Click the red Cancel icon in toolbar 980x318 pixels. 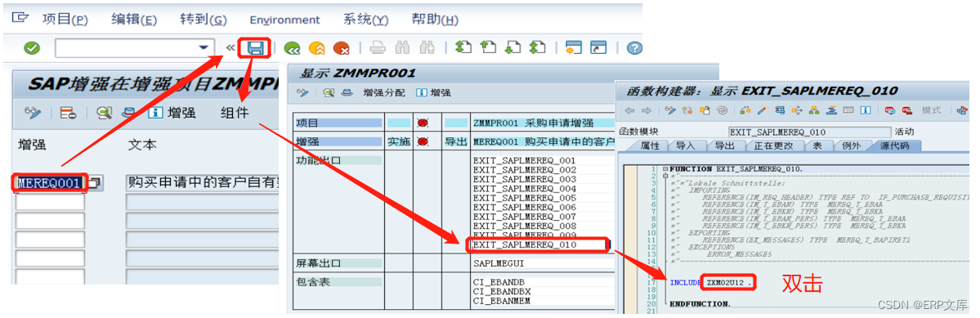point(342,48)
